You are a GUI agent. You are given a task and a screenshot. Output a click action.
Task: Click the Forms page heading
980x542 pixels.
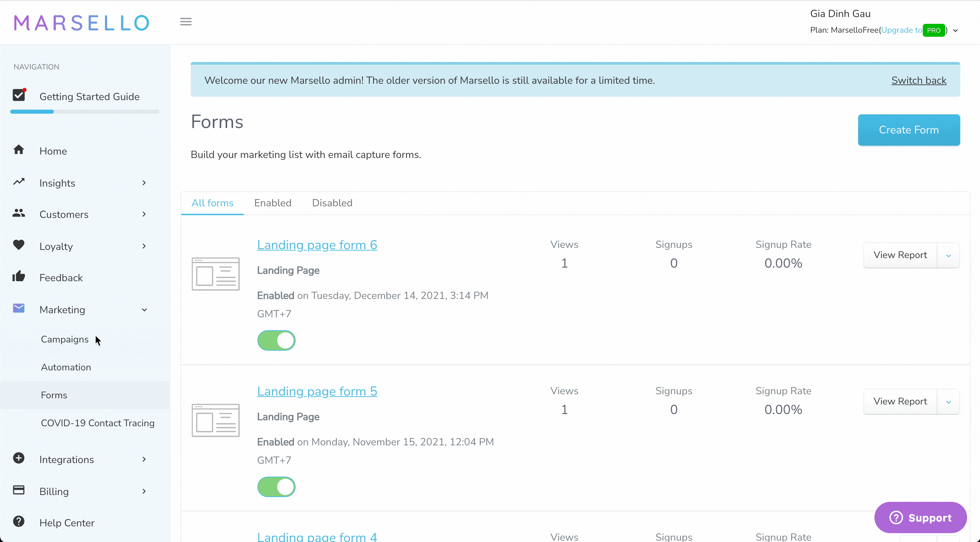217,122
